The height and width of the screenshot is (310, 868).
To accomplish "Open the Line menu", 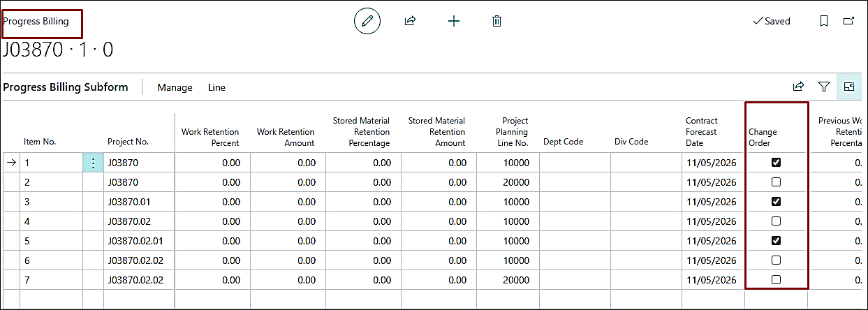I will tap(216, 87).
